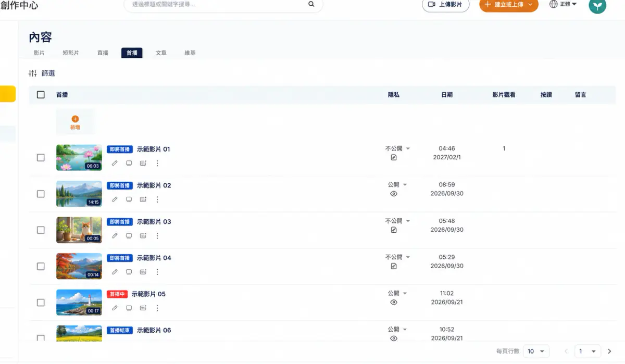Open the 不公開 privacy dropdown for 示範影片 01
This screenshot has height=364, width=625.
pyautogui.click(x=398, y=148)
